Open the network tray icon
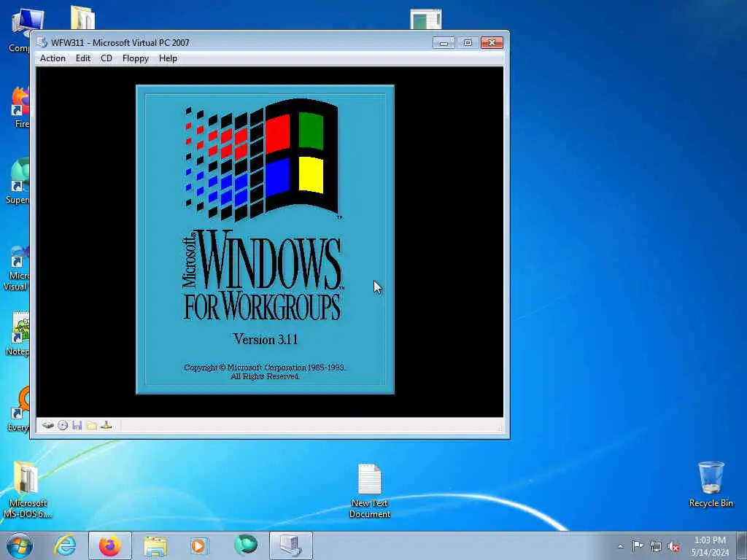This screenshot has width=747, height=560. click(656, 547)
